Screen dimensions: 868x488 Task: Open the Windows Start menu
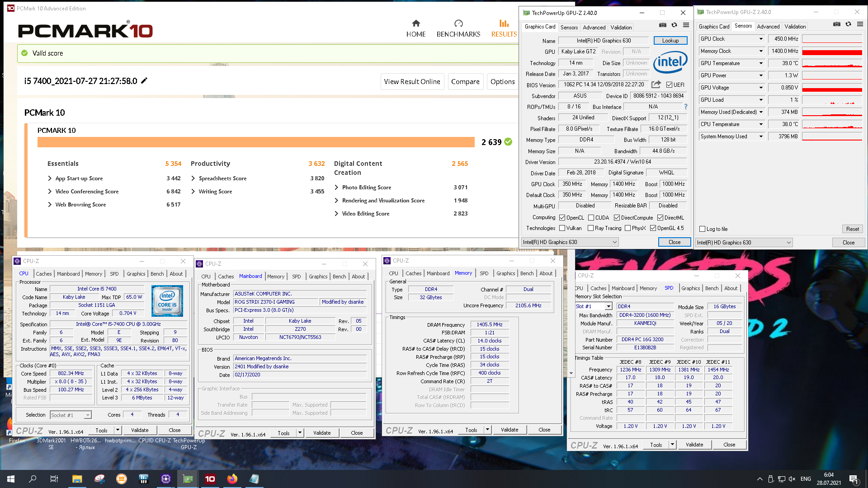[11, 479]
